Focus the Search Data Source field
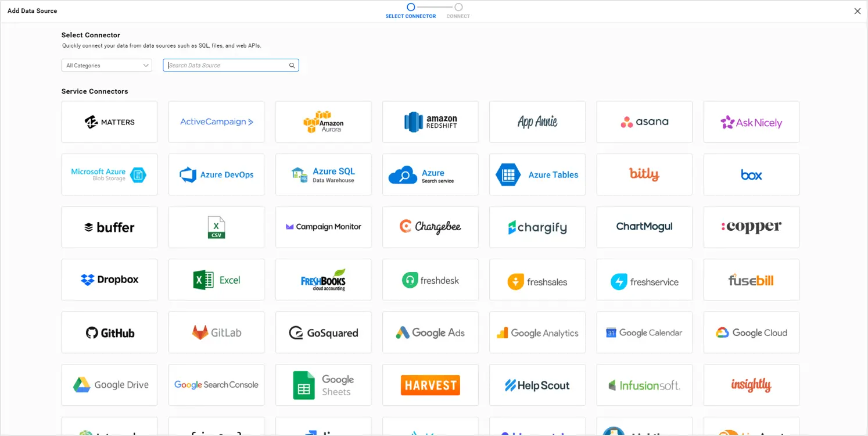The image size is (868, 436). pyautogui.click(x=227, y=66)
